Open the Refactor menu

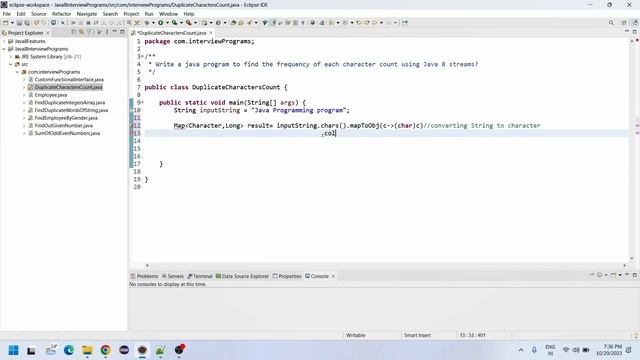click(62, 14)
